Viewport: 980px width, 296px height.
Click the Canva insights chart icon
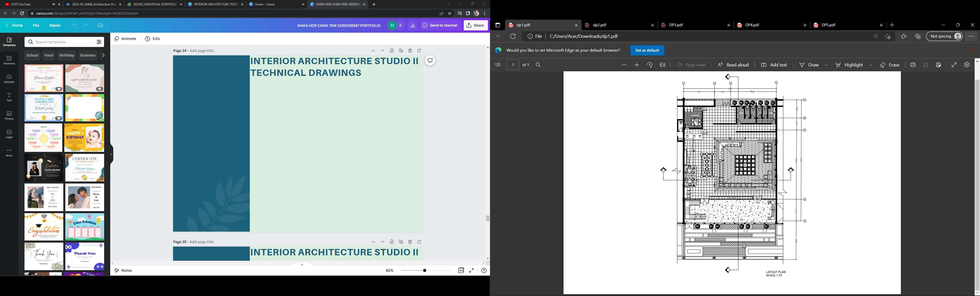[x=413, y=26]
